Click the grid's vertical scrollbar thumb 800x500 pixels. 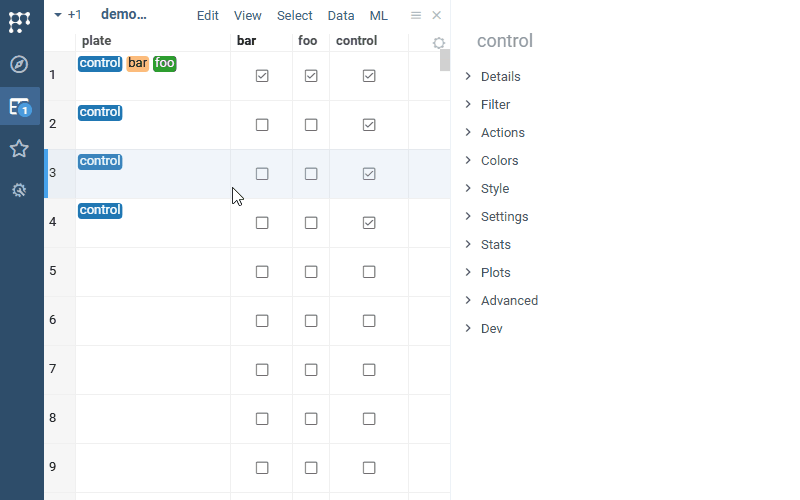[x=445, y=60]
